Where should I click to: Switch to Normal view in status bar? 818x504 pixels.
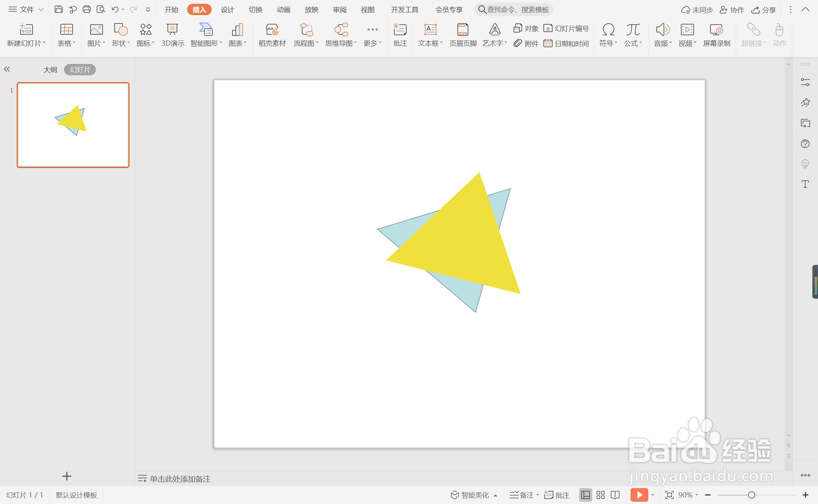(x=585, y=495)
